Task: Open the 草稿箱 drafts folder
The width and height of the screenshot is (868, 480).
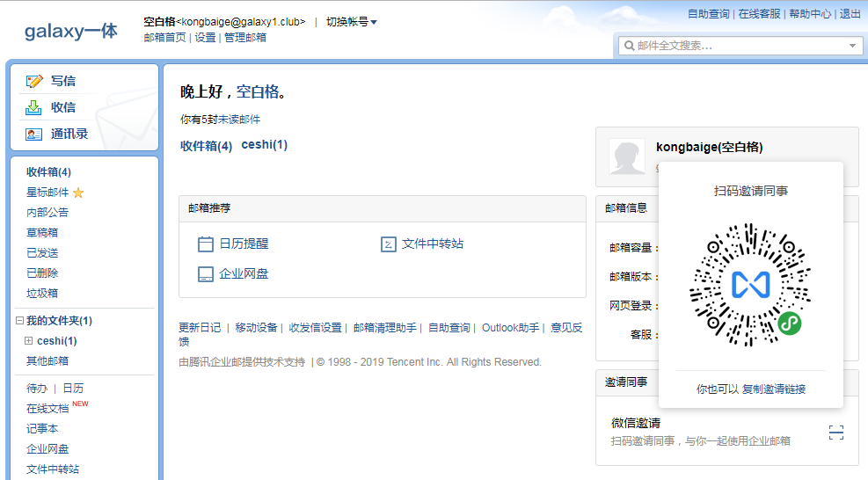Action: 42,233
